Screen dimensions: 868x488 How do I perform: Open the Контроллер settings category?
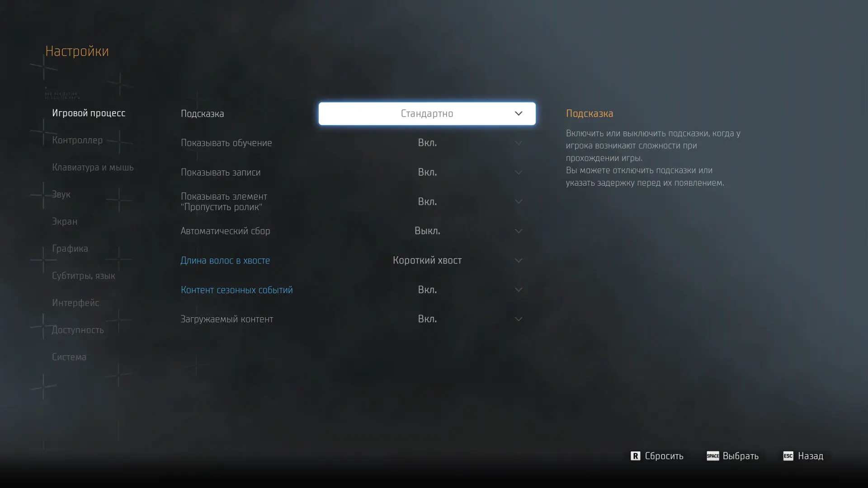pyautogui.click(x=77, y=140)
